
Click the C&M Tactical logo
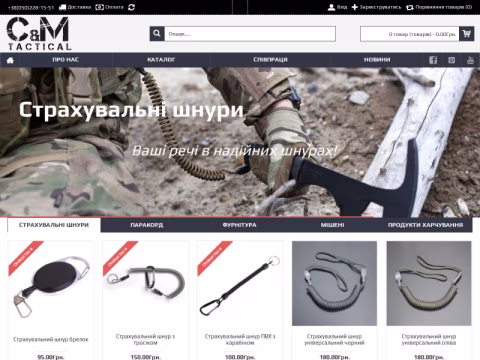point(38,34)
